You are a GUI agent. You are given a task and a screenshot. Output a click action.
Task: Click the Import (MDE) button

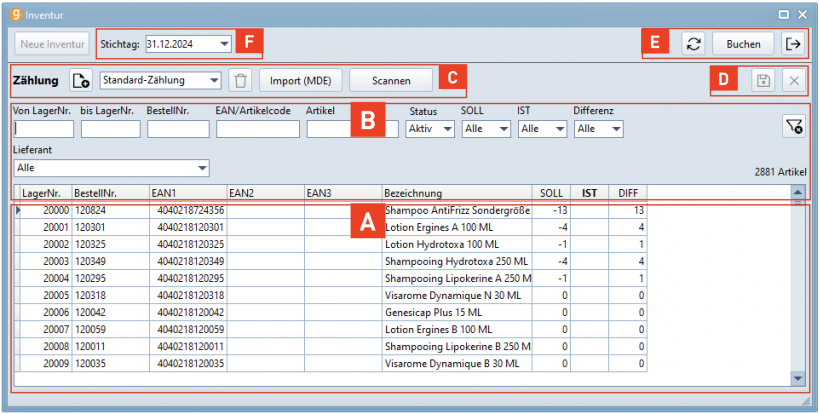[301, 81]
